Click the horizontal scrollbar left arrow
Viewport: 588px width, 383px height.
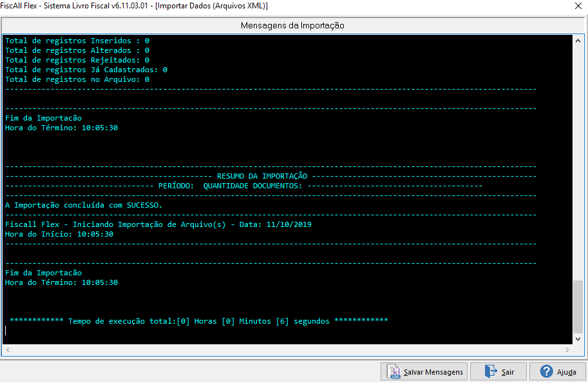pos(8,349)
